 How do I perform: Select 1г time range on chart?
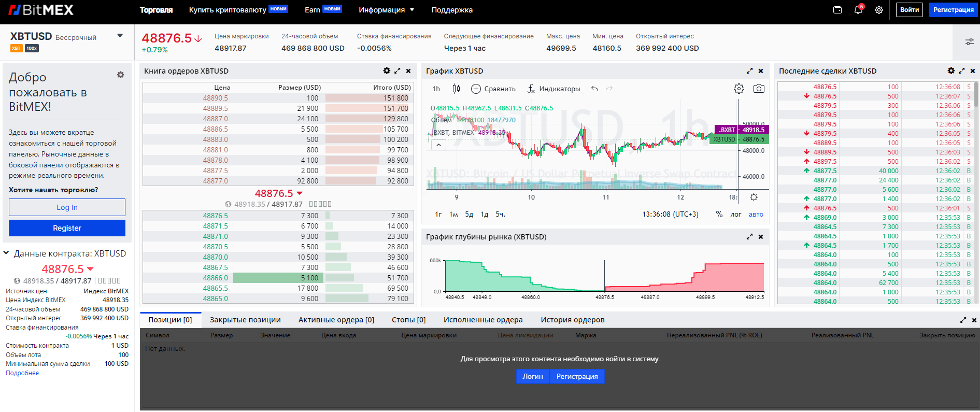(438, 214)
